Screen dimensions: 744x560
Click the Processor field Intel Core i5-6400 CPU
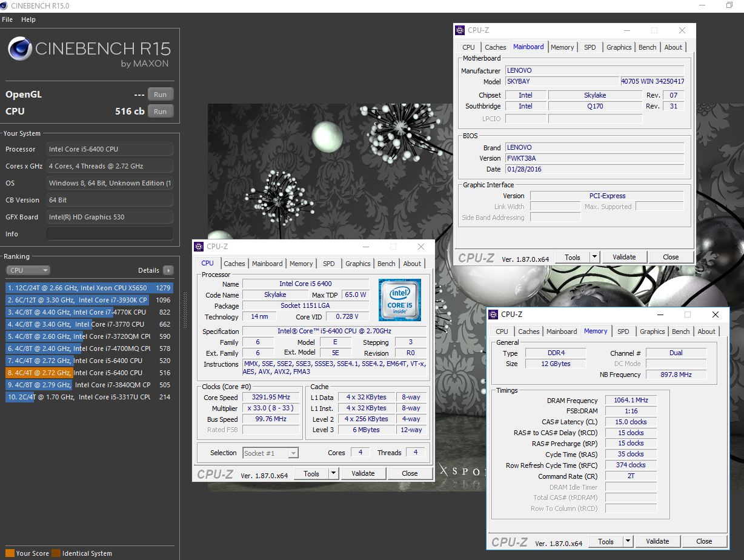point(110,149)
